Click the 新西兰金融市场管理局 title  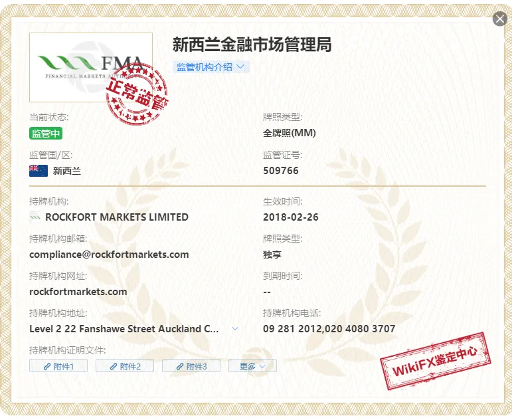252,45
